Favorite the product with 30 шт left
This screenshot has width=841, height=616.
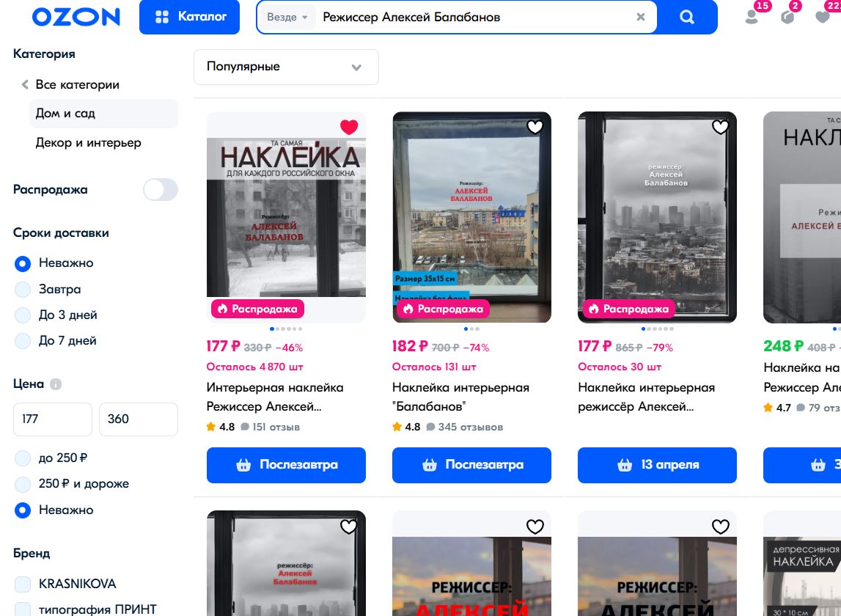coord(720,127)
